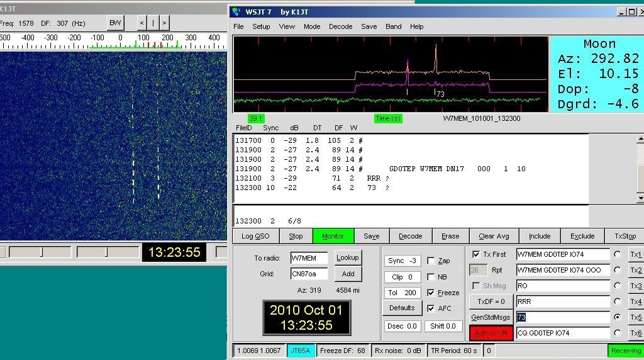Click the Tol 200 tolerance control
The height and width of the screenshot is (360, 644).
pyautogui.click(x=401, y=293)
